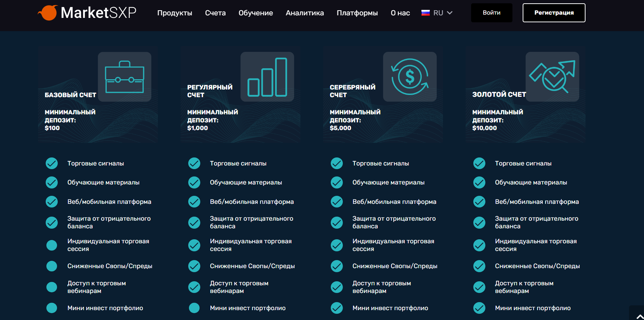Click Торговые сигналы checkmark in Регулярный column
The image size is (644, 320).
194,163
